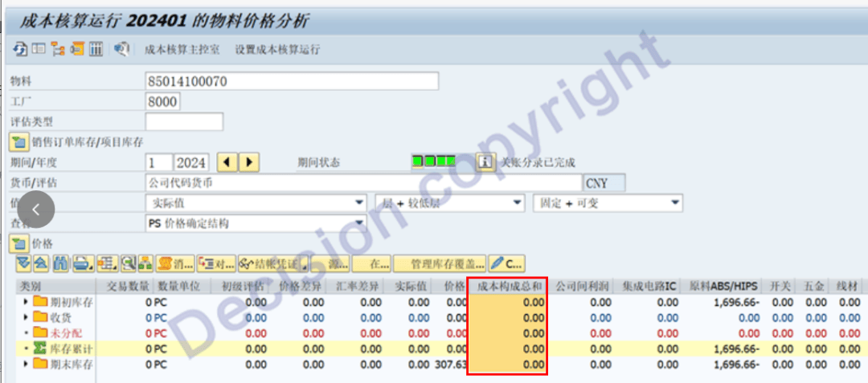Image resolution: width=868 pixels, height=383 pixels.
Task: Click the refresh icon in top toolbar
Action: click(x=20, y=49)
